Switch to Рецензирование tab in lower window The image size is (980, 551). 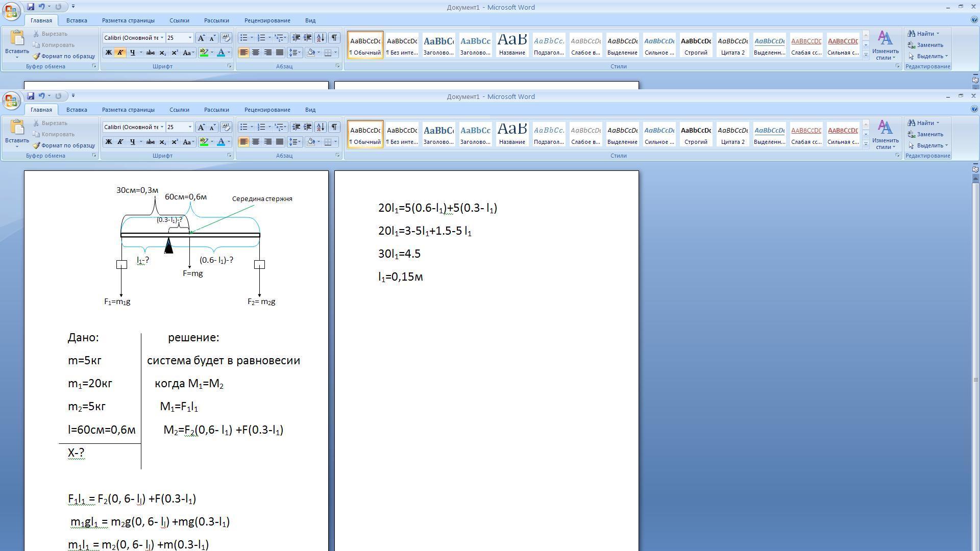pos(267,110)
